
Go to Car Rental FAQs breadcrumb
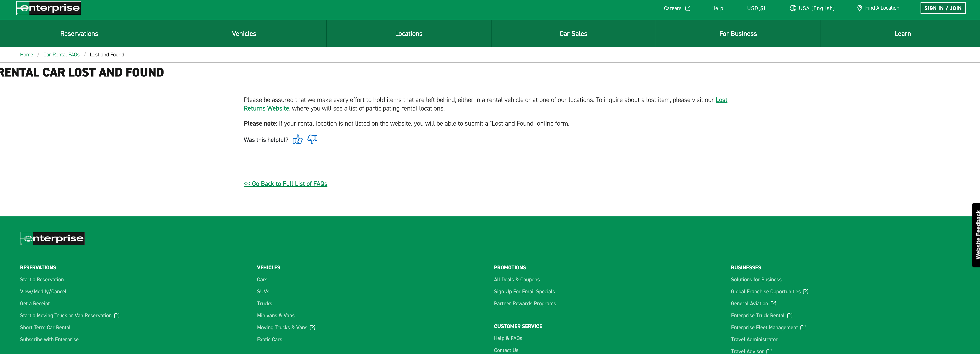click(61, 54)
